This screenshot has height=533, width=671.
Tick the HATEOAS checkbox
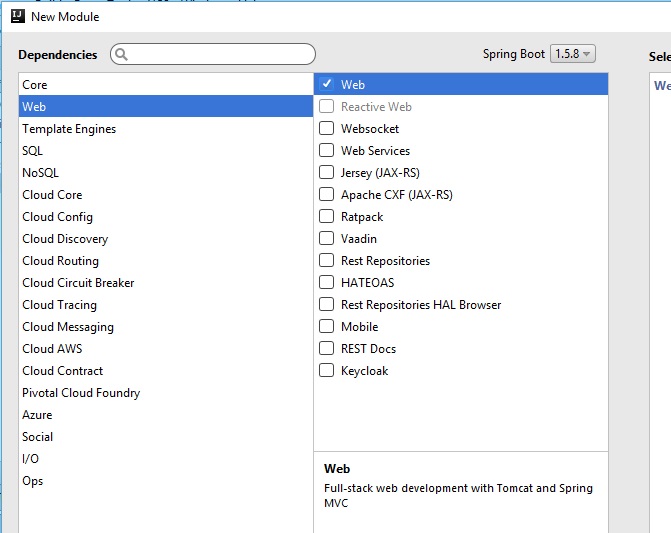pos(327,282)
